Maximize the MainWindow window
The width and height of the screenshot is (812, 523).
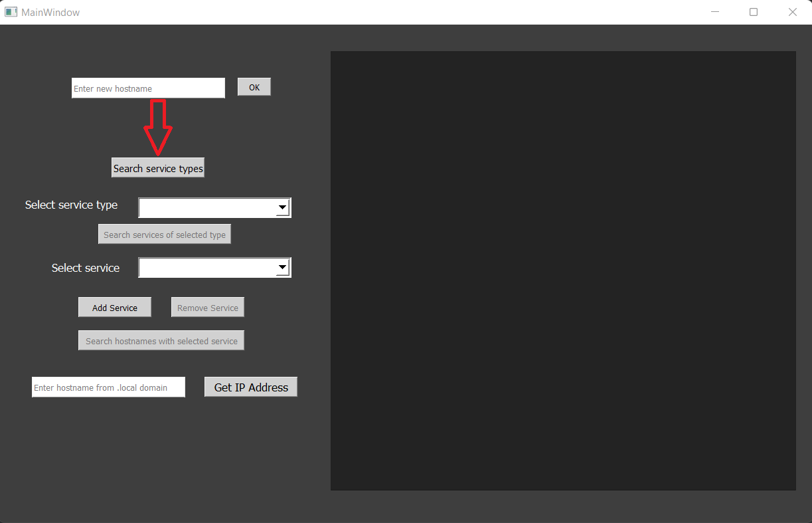[754, 12]
